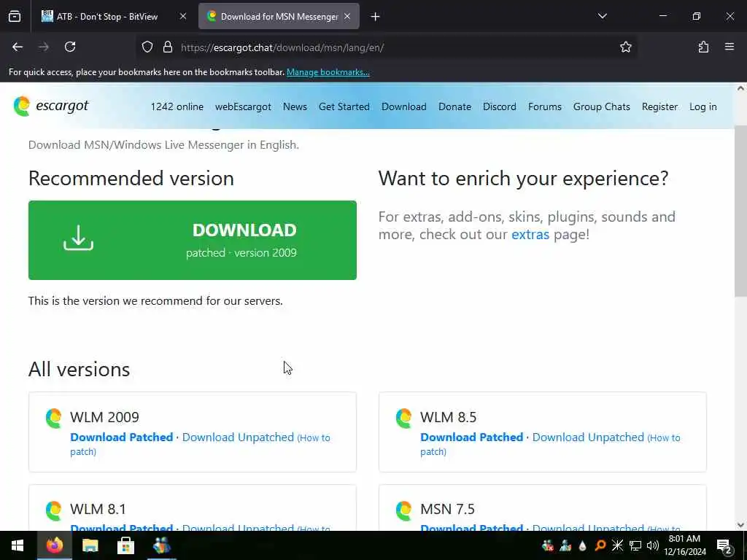747x560 pixels.
Task: Open Discord nav link
Action: coord(499,106)
